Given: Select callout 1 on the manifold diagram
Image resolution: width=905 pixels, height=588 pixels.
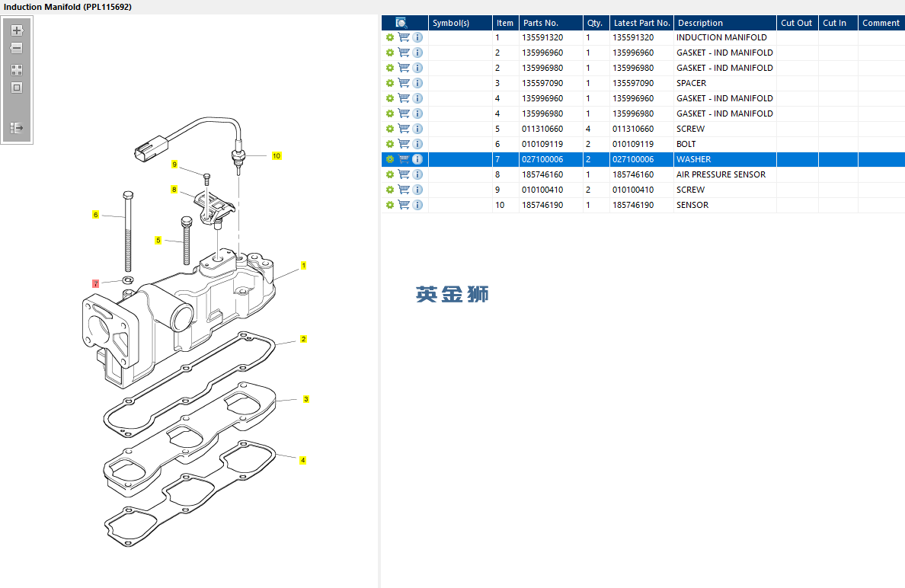Looking at the screenshot, I should (304, 265).
